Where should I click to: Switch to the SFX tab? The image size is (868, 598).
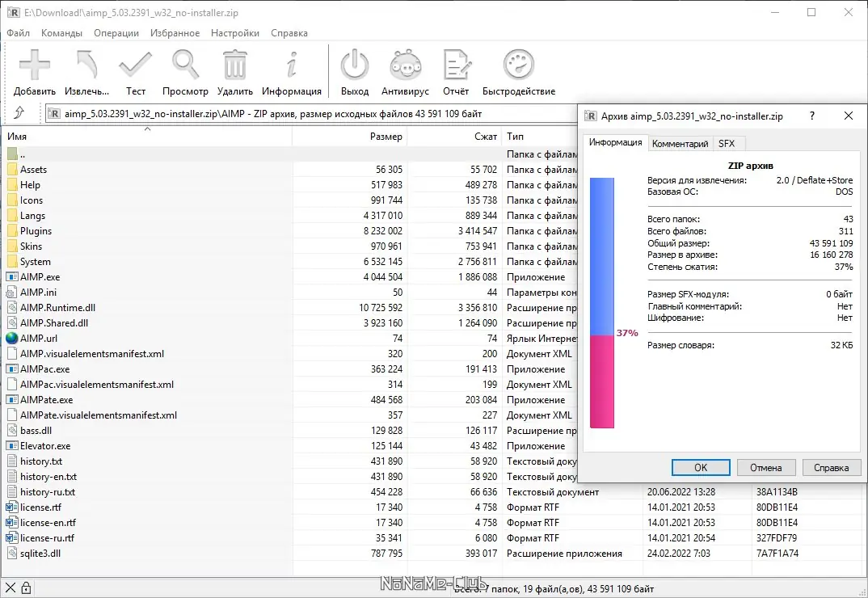point(727,143)
